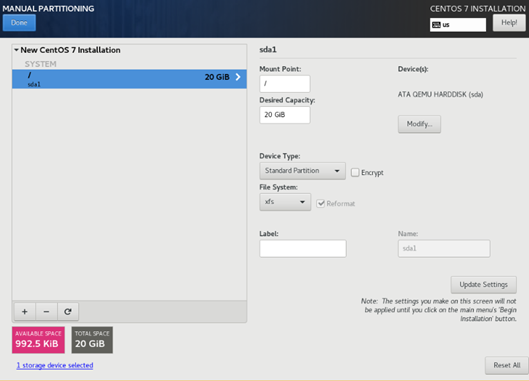
Task: Click the Help! button
Action: click(509, 23)
